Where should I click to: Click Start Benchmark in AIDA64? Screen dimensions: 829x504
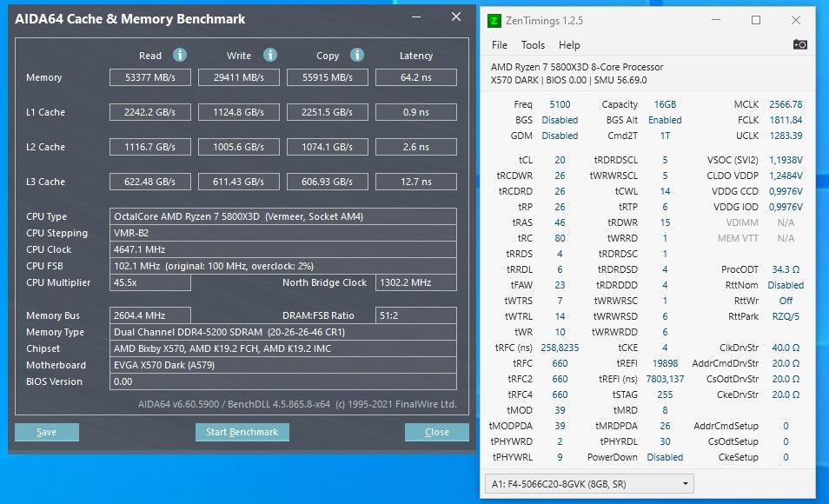(242, 432)
